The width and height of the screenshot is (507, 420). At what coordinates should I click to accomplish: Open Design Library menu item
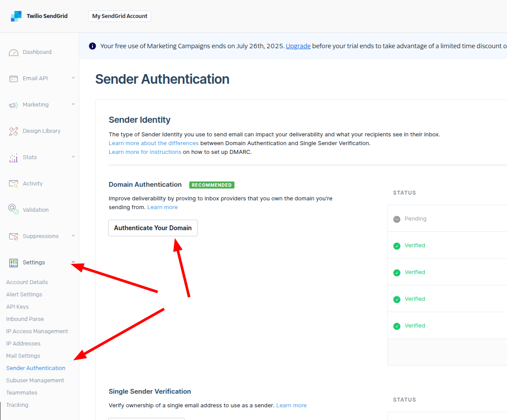tap(41, 131)
